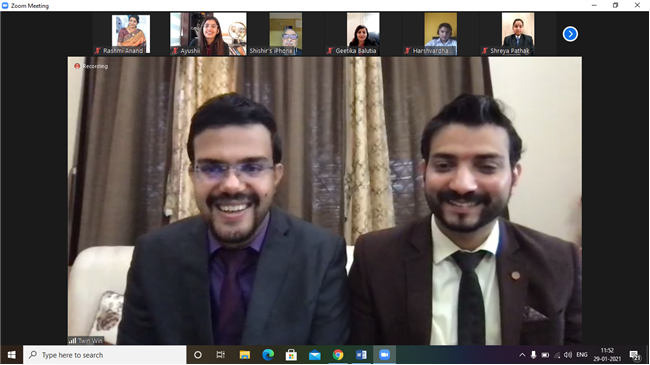Show next participants with blue arrow

tap(570, 34)
